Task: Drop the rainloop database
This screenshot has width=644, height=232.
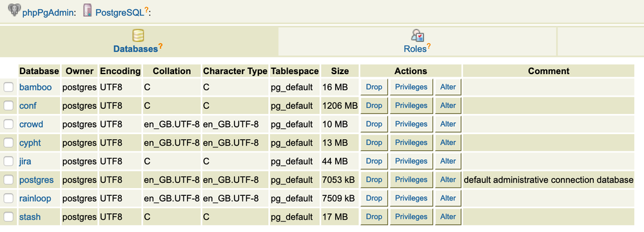Action: pyautogui.click(x=374, y=198)
